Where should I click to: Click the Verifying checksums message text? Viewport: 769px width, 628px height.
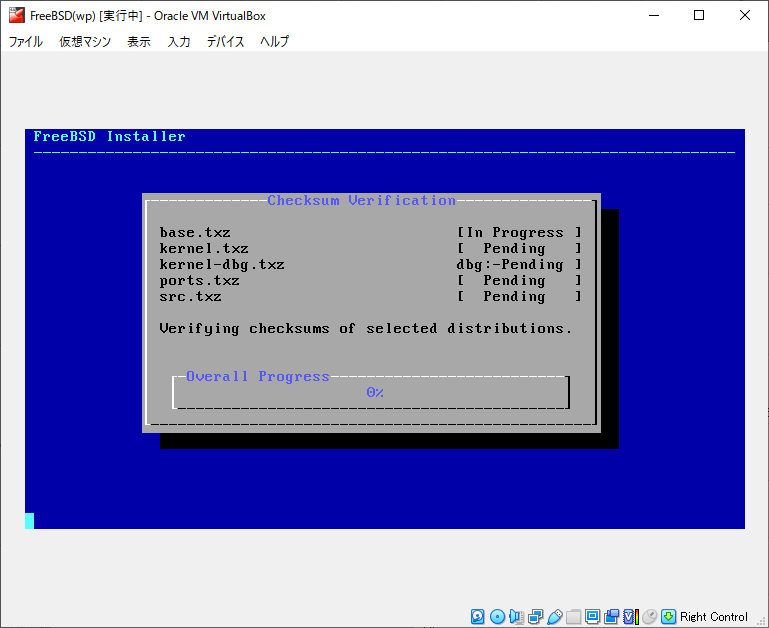[x=365, y=328]
